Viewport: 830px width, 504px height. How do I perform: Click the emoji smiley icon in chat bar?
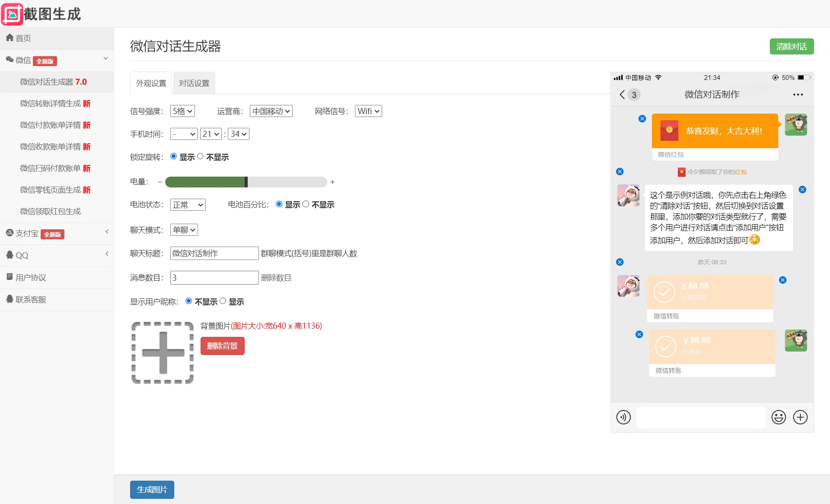tap(779, 417)
